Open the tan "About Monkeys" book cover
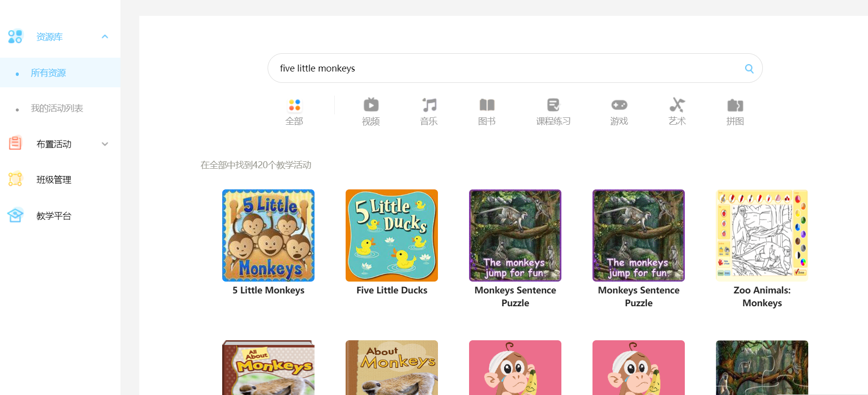This screenshot has height=395, width=868. pyautogui.click(x=392, y=367)
